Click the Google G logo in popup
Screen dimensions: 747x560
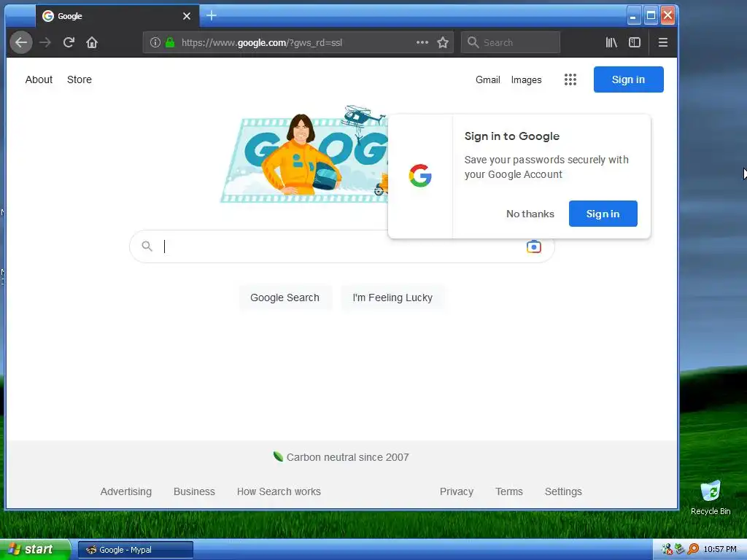coord(420,176)
